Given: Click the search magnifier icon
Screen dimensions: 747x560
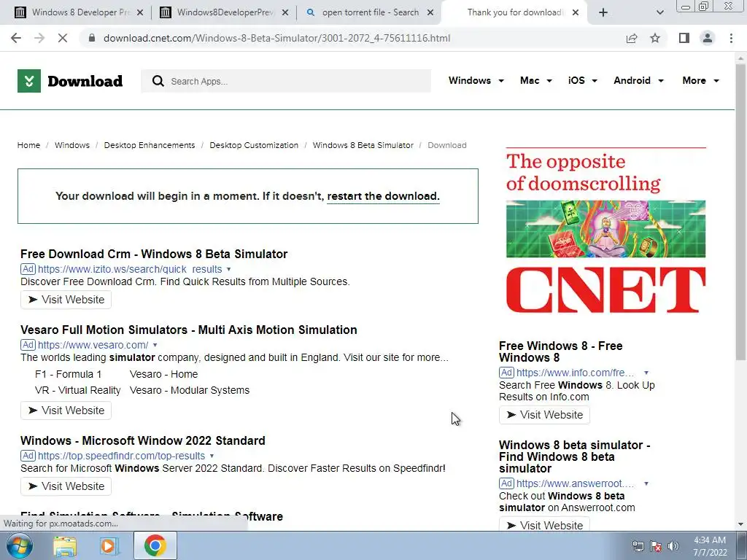Looking at the screenshot, I should (x=158, y=81).
